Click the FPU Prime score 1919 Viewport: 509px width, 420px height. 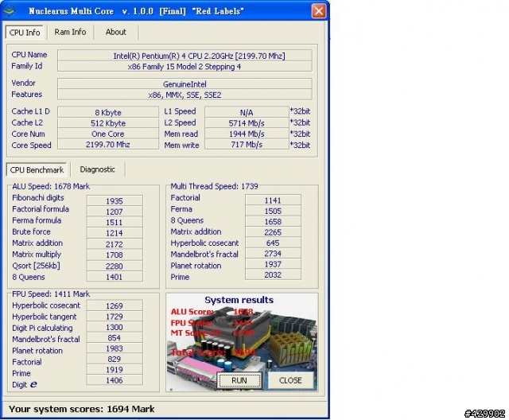[115, 370]
